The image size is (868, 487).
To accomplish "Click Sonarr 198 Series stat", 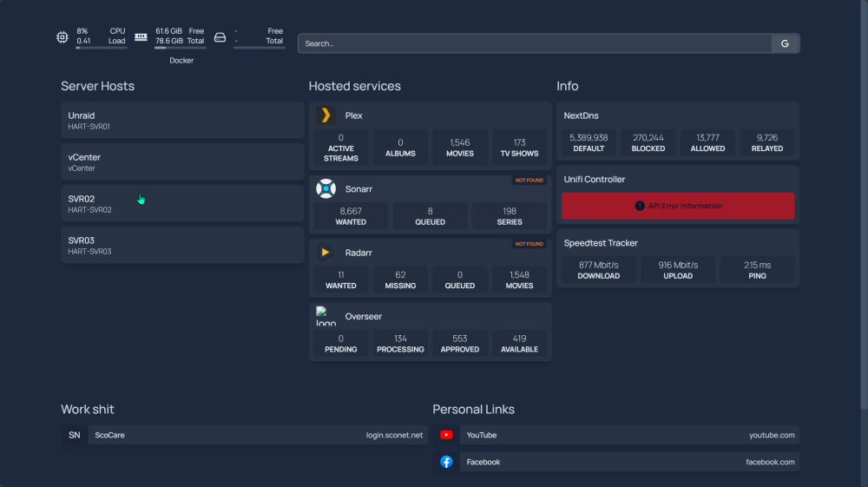I will tap(510, 216).
